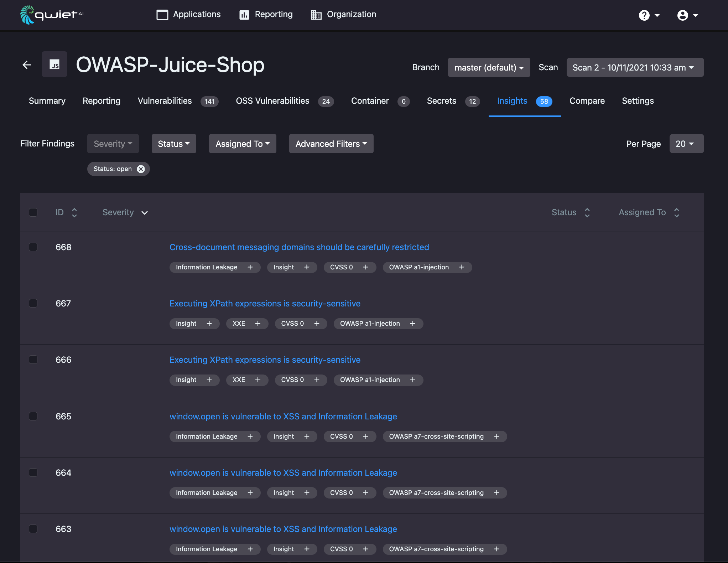Click plus on XXE tag in row 666
Image resolution: width=728 pixels, height=563 pixels.
click(258, 380)
